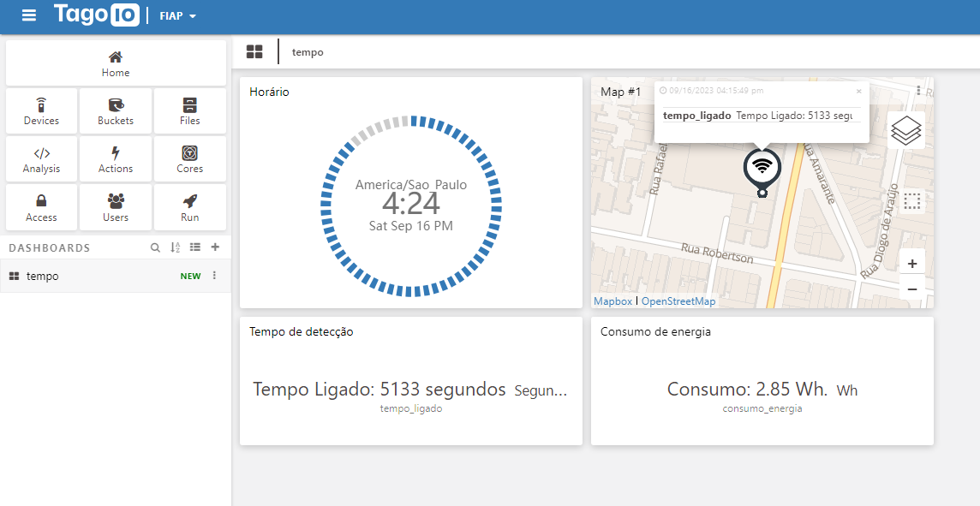This screenshot has width=980, height=506.
Task: Open the OpenStreetMap link
Action: click(678, 301)
